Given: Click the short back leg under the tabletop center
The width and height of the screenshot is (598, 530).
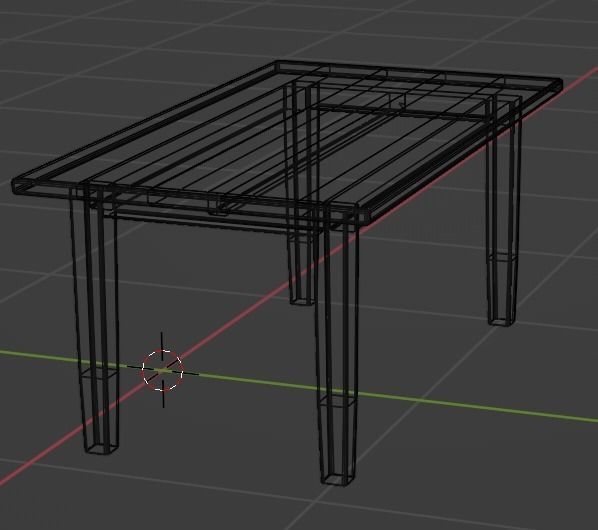Looking at the screenshot, I should [301, 193].
